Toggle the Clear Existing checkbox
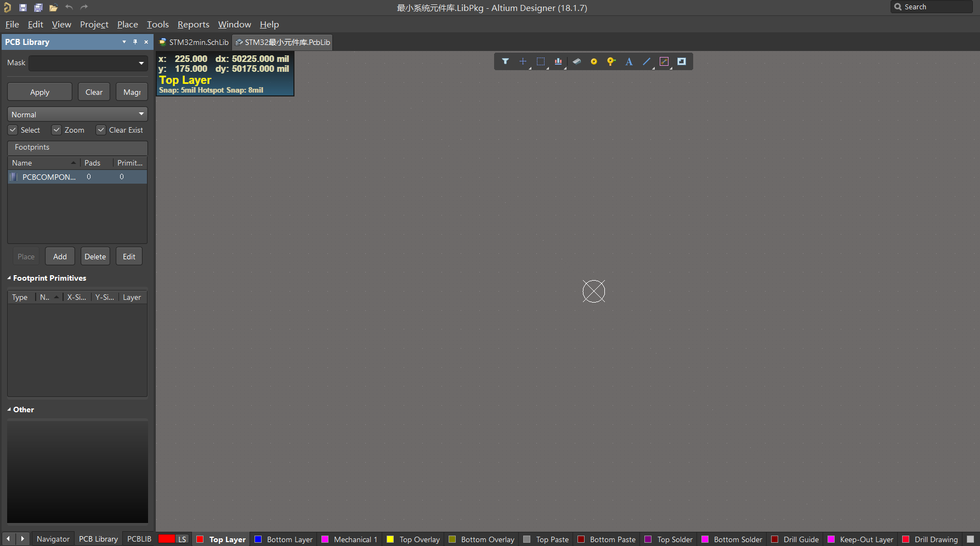This screenshot has width=980, height=546. coord(101,130)
